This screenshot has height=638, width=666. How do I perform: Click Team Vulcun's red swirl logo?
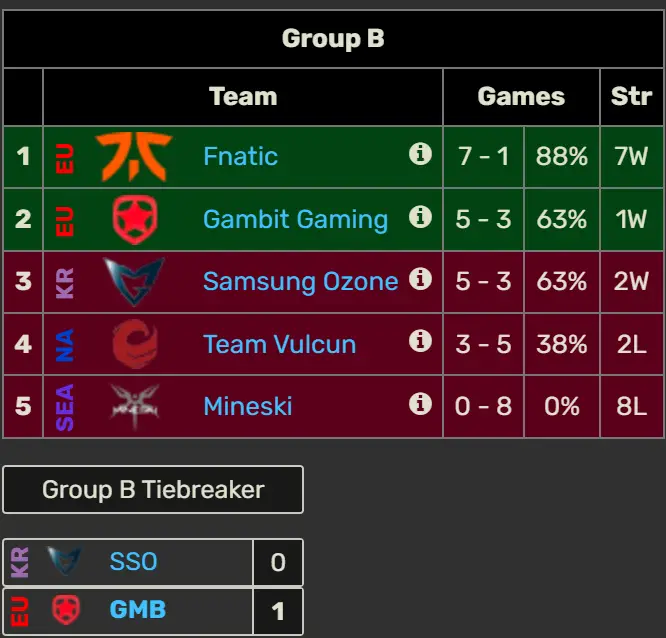pyautogui.click(x=135, y=344)
